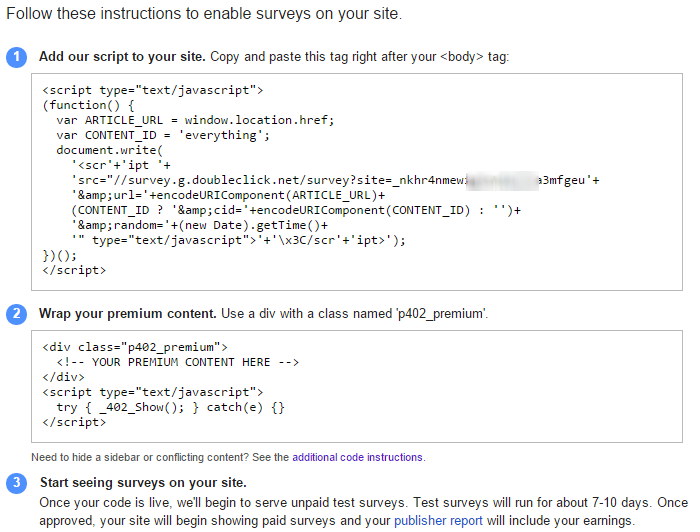Click the code line 'var ARTICLE_URL = window.location.href;'
The width and height of the screenshot is (700, 532).
(x=195, y=120)
